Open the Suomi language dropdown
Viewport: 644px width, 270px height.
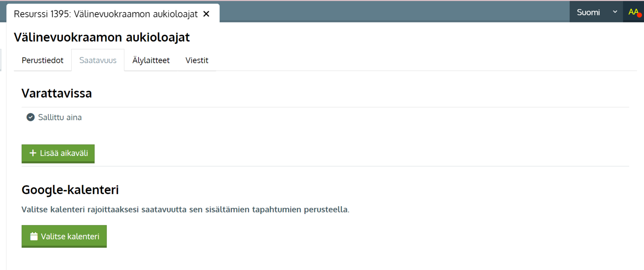point(588,12)
